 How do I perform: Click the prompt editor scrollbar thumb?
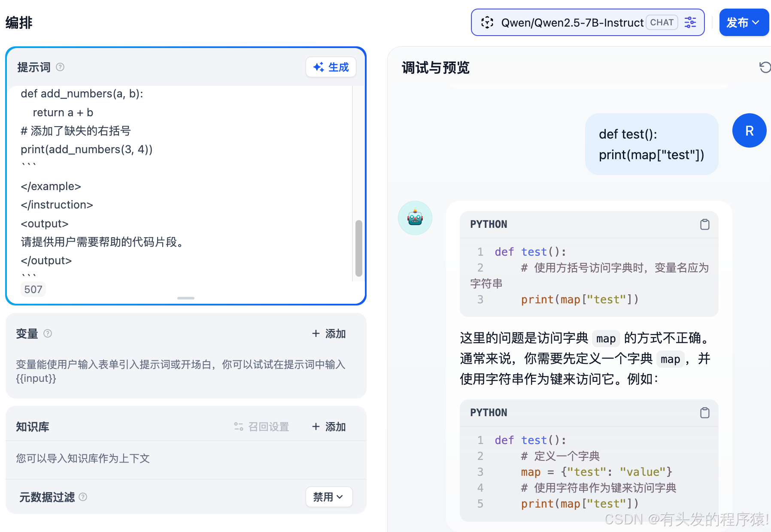click(x=359, y=248)
